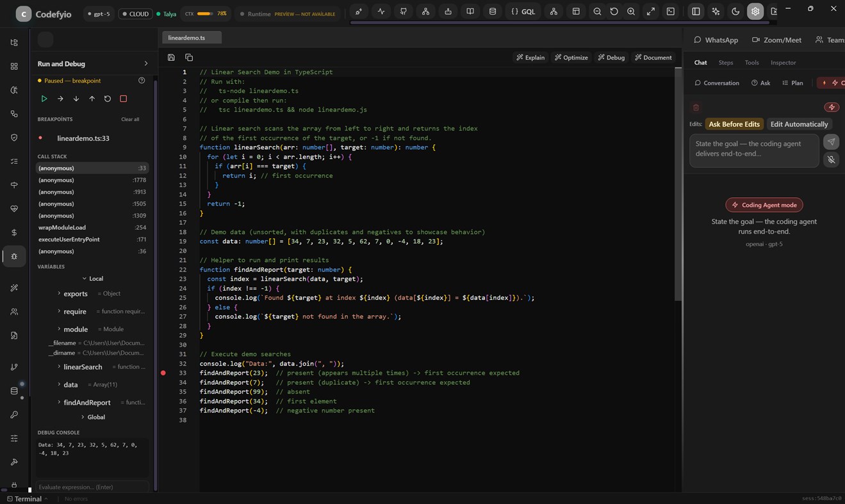Open the users team sidebar icon
The image size is (845, 504).
[x=14, y=312]
